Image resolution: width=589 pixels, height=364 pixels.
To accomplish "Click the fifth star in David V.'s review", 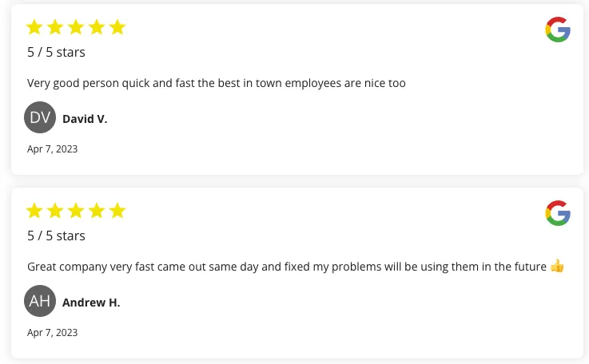I will pyautogui.click(x=117, y=28).
